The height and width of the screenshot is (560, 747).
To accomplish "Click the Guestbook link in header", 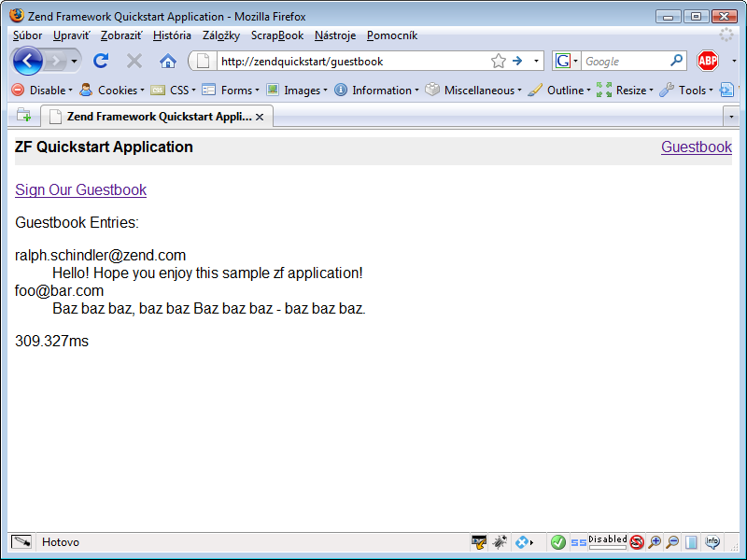I will point(697,147).
